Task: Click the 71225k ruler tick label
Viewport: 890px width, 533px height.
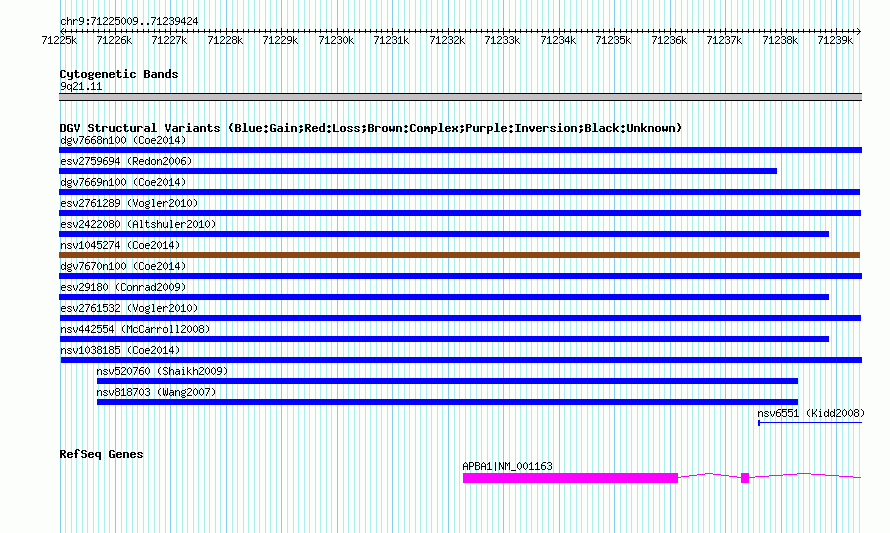Action: [x=59, y=40]
